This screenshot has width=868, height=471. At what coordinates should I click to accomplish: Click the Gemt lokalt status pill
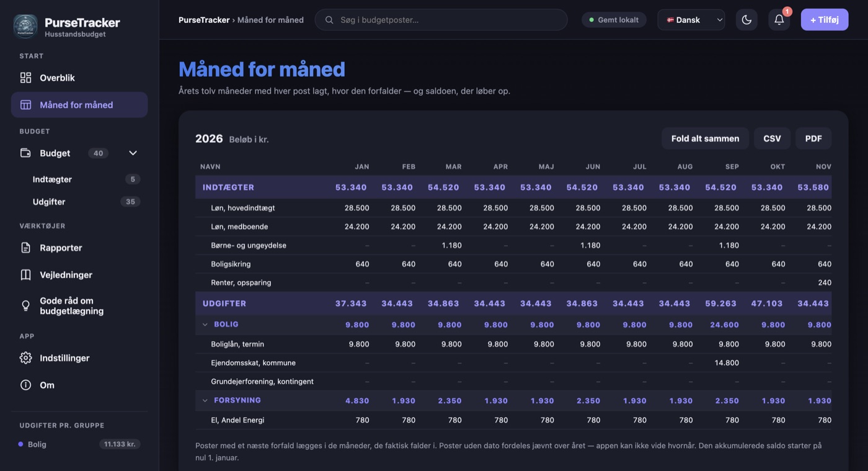(614, 20)
